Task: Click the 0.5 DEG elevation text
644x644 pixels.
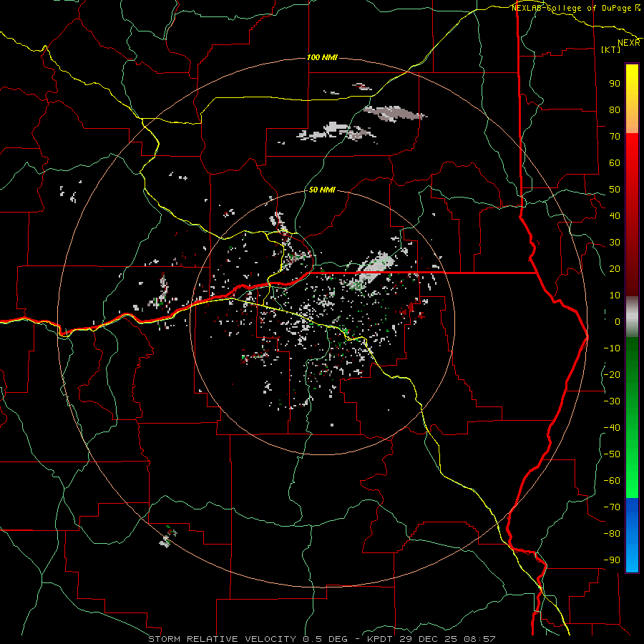Action: [326, 639]
